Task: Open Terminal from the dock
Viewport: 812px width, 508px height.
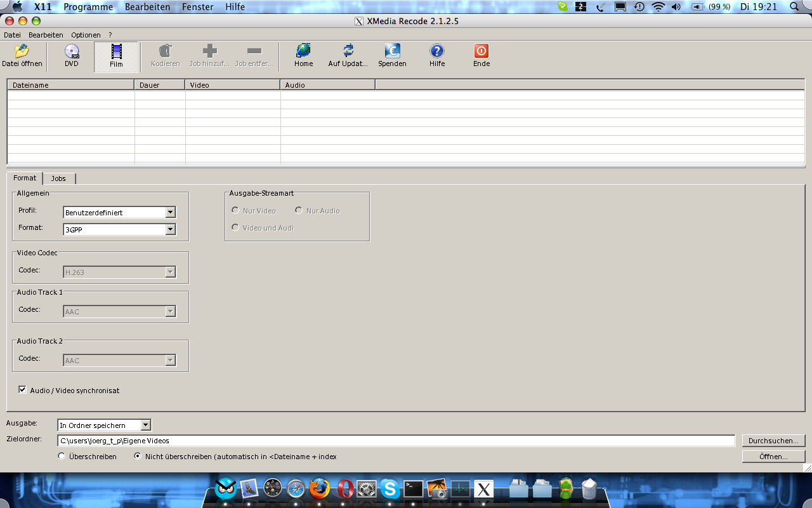Action: [x=414, y=488]
